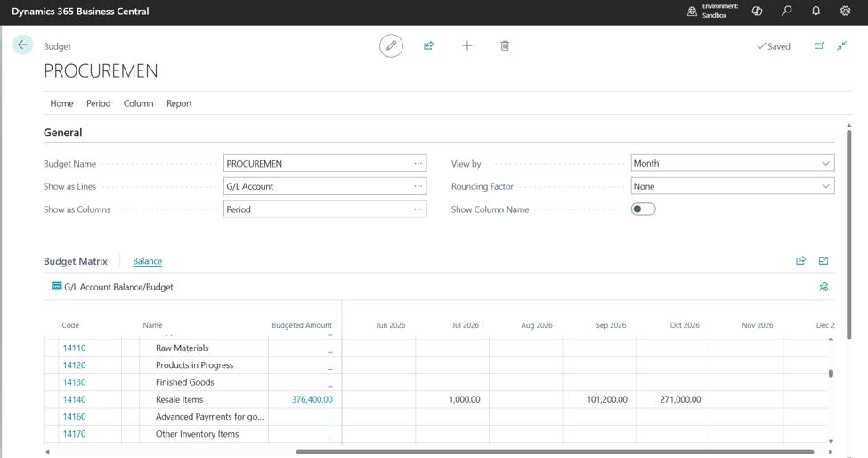
Task: Open notifications bell icon
Action: point(816,11)
